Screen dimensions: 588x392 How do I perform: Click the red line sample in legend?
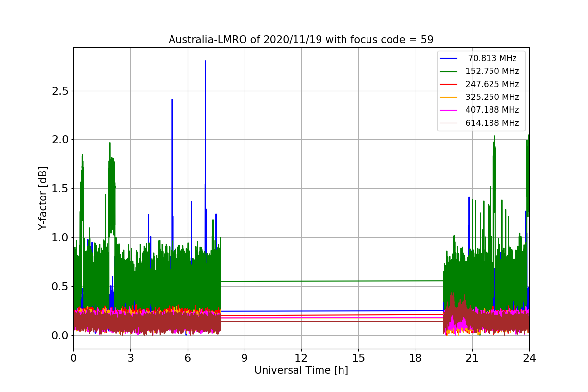pos(448,84)
